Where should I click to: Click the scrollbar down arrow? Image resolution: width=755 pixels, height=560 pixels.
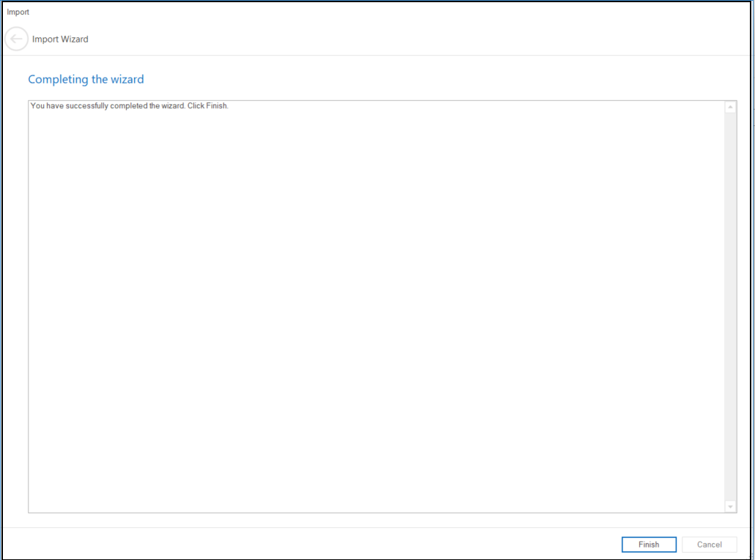(x=730, y=507)
